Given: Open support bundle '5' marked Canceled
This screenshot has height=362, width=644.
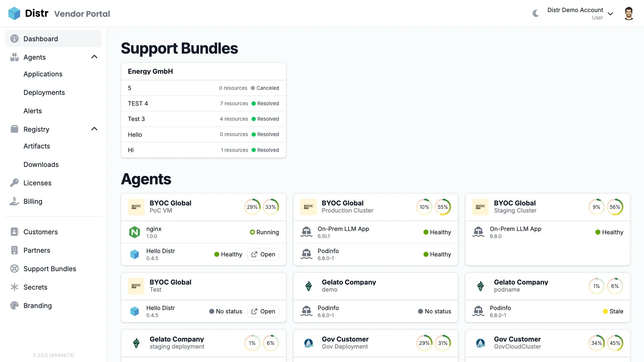Looking at the screenshot, I should click(203, 88).
